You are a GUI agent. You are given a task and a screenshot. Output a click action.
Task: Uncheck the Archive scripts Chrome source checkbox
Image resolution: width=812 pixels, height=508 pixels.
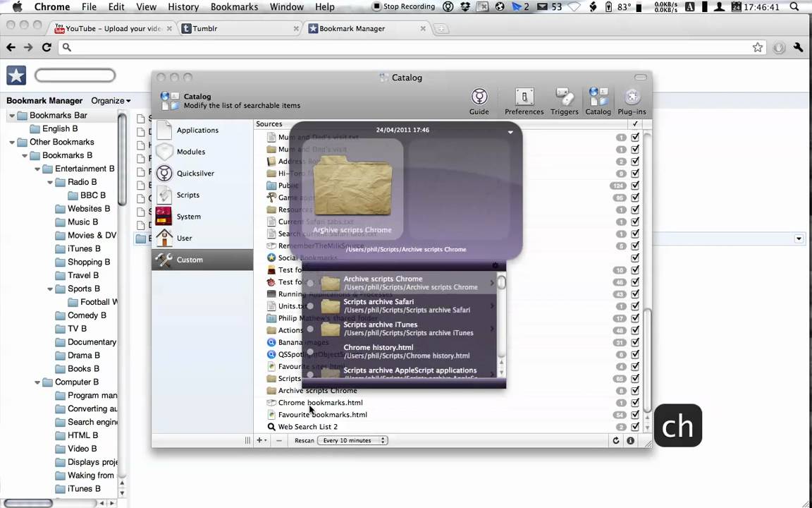(635, 390)
